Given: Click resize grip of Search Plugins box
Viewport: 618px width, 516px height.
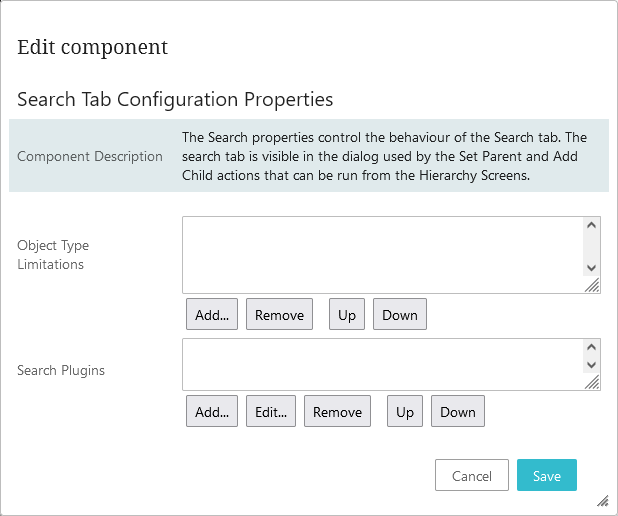Looking at the screenshot, I should click(592, 382).
